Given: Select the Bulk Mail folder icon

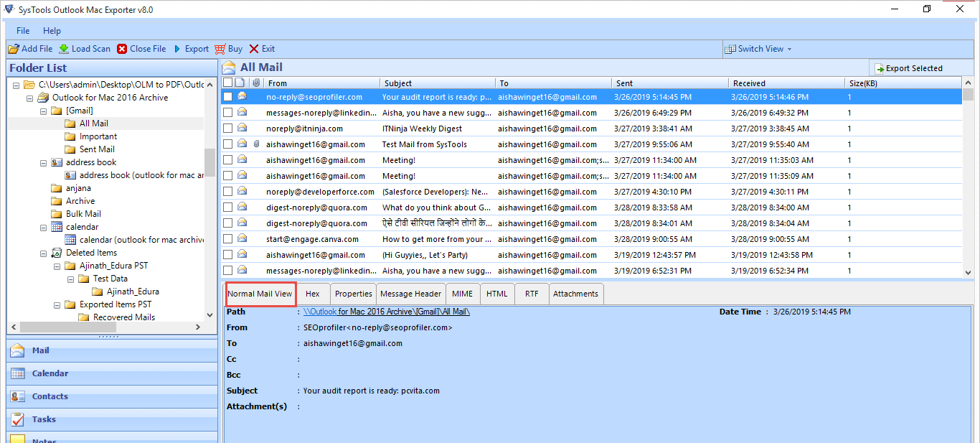Looking at the screenshot, I should point(57,214).
